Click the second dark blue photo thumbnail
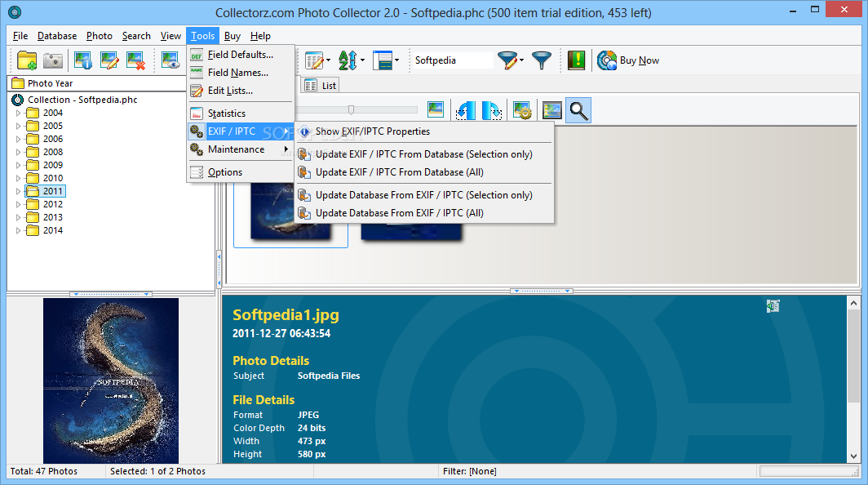Image resolution: width=868 pixels, height=485 pixels. pos(411,232)
